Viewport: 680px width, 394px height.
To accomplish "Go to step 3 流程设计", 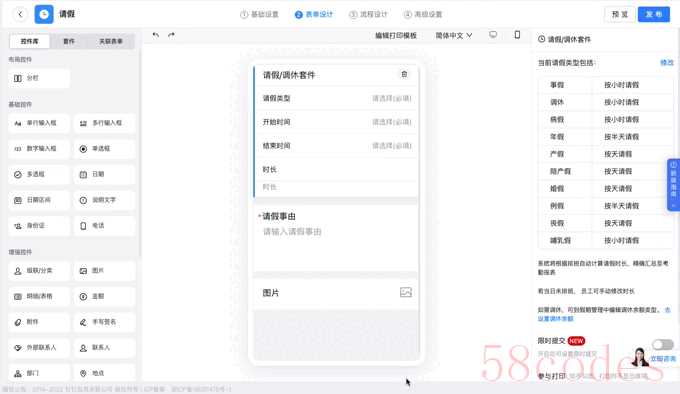I will pos(368,14).
